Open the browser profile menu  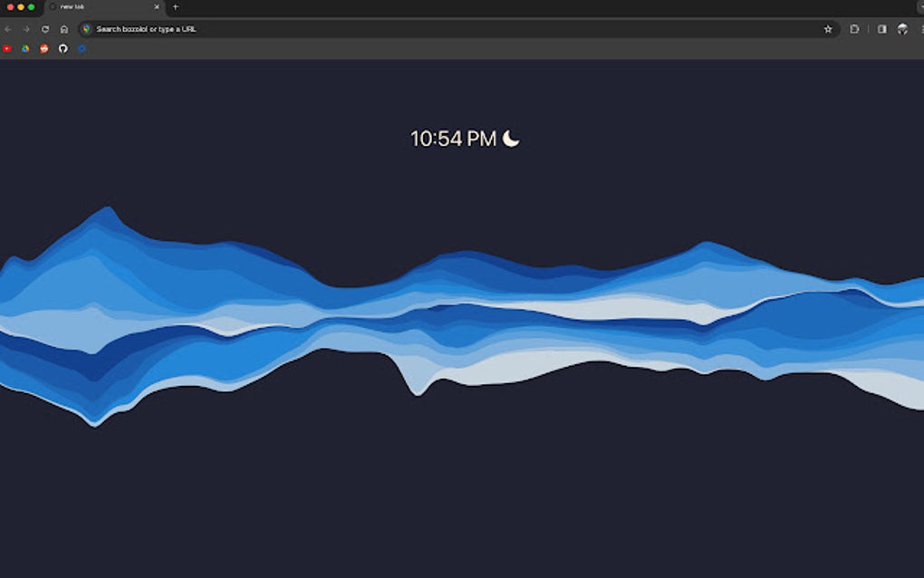click(x=903, y=29)
